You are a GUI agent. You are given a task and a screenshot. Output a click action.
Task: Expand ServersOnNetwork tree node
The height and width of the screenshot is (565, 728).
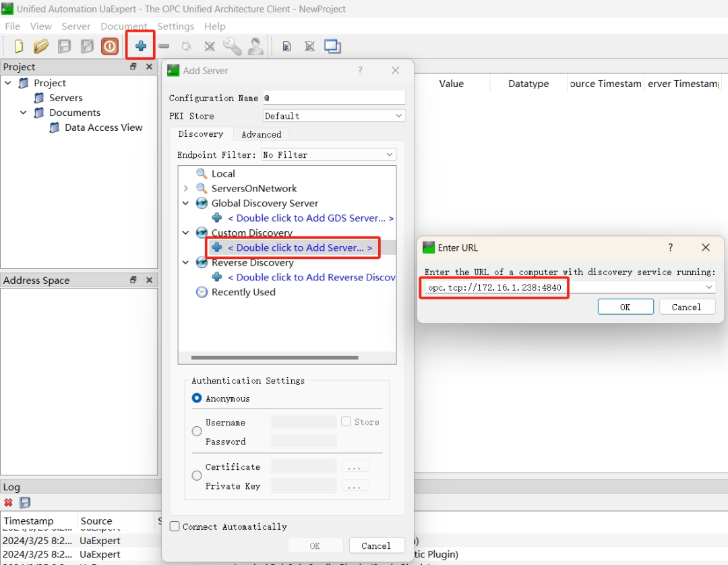(x=186, y=189)
